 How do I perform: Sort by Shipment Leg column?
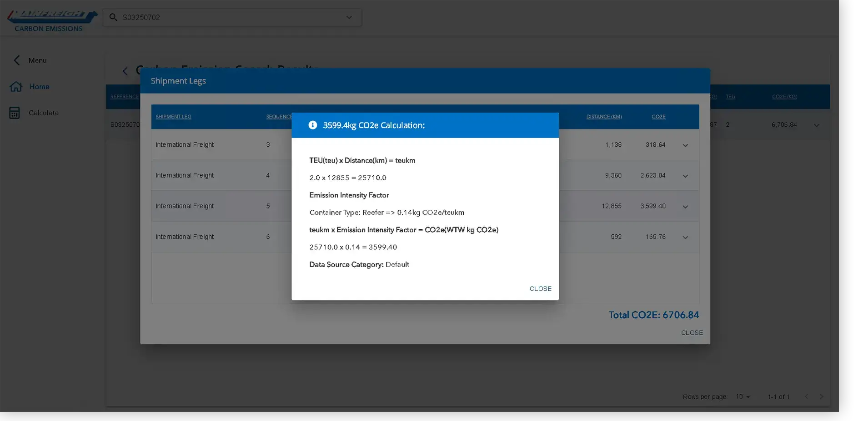(x=173, y=117)
